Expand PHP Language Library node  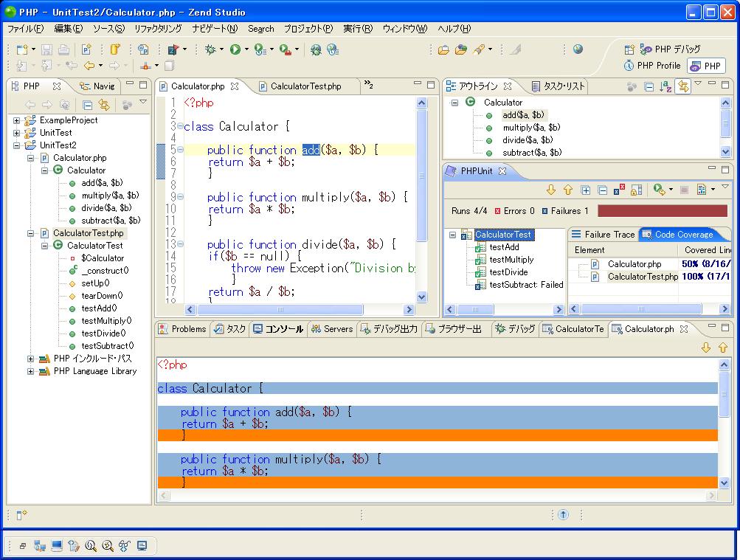(31, 371)
